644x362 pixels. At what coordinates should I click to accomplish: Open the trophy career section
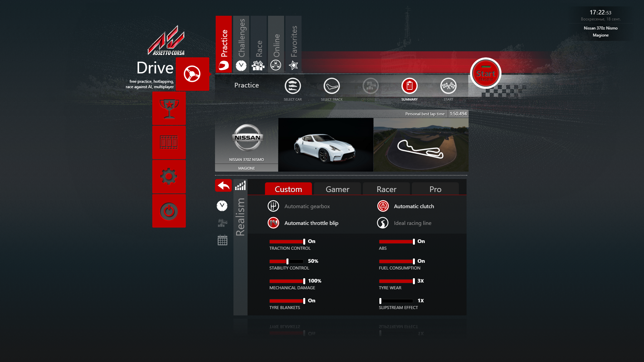[169, 109]
